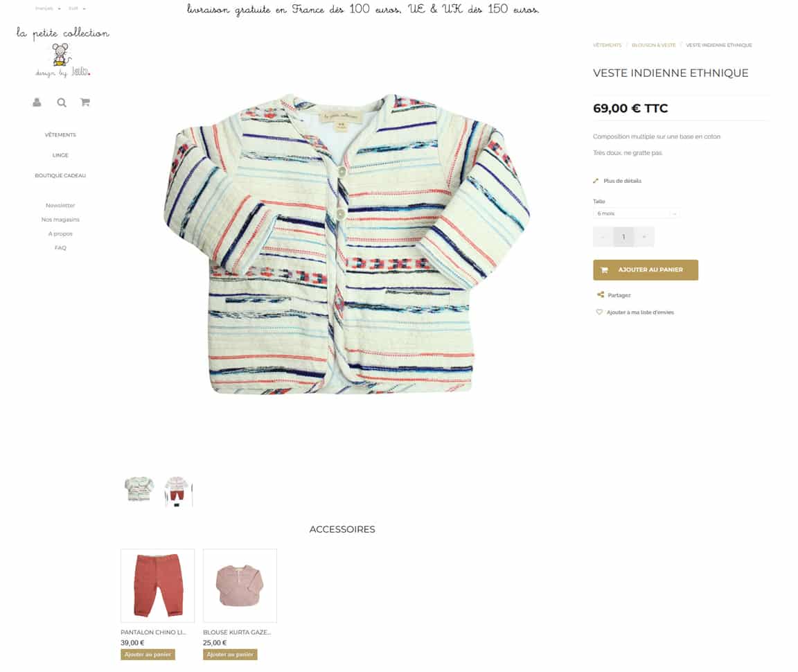Viewport: 798px width, 672px height.
Task: Select the second product thumbnail with red pants
Action: click(x=177, y=490)
